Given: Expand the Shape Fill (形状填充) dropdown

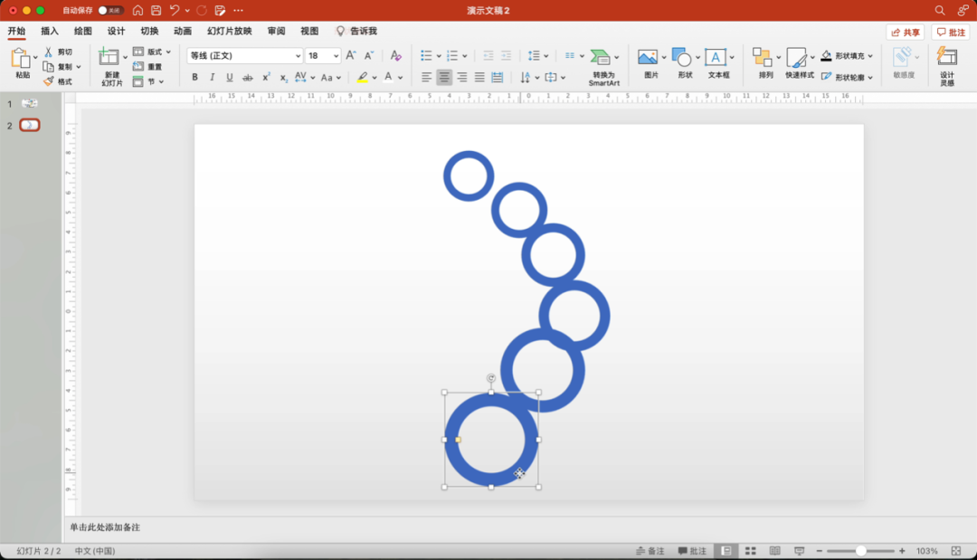Looking at the screenshot, I should (x=870, y=56).
